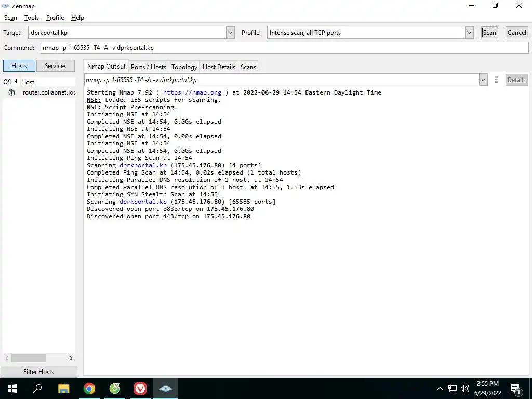The image size is (532, 399).
Task: Select the Hosts toggle button
Action: coord(19,66)
